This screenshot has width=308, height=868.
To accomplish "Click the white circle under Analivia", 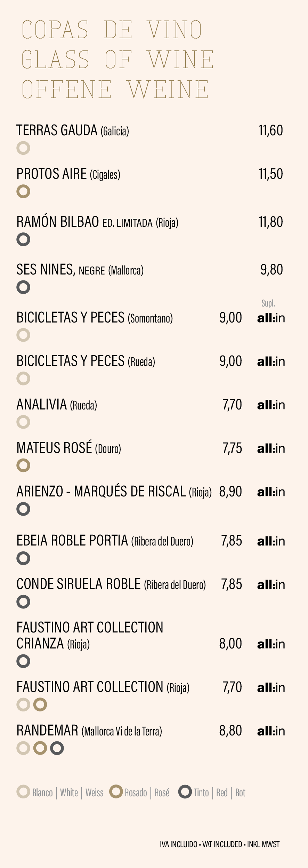I will pyautogui.click(x=23, y=422).
